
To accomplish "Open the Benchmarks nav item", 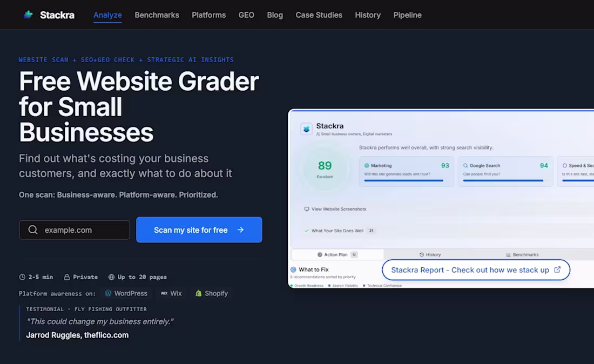I will tap(157, 15).
